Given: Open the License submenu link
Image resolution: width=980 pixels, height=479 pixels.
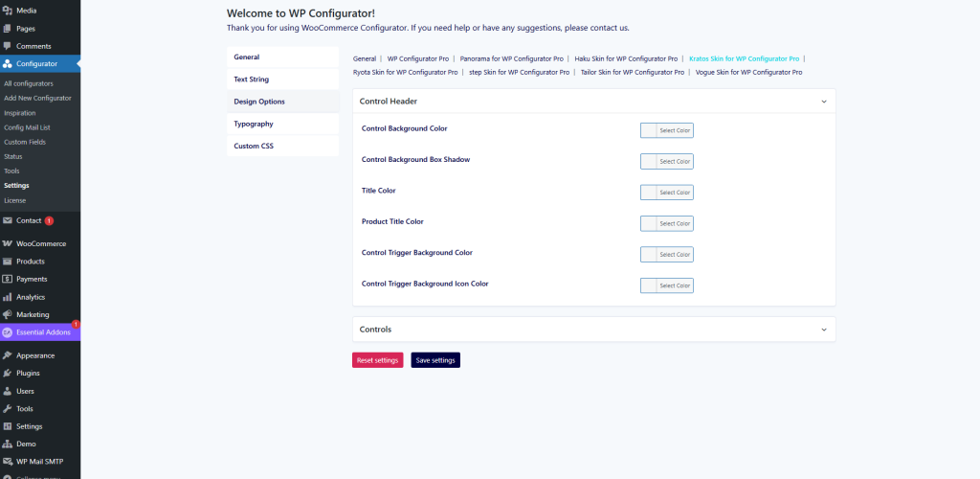Looking at the screenshot, I should pos(15,201).
